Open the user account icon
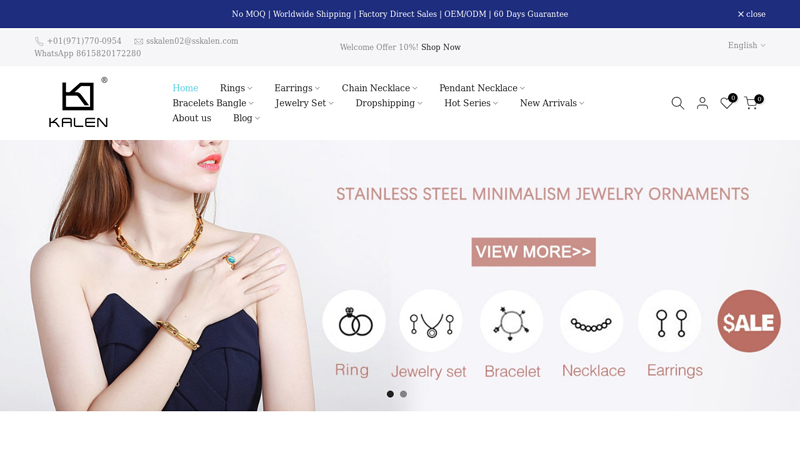 coord(703,103)
